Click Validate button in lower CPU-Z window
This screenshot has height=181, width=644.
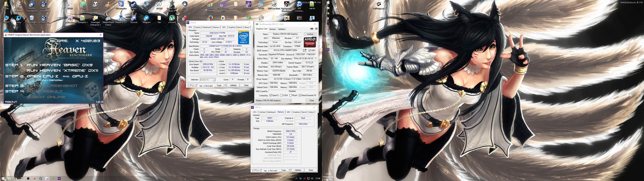pos(298,170)
